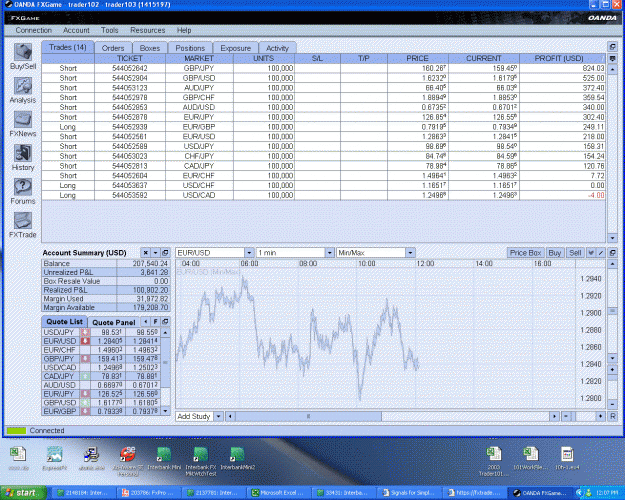Toggle the Quote List F button
The width and height of the screenshot is (625, 500).
click(x=155, y=322)
